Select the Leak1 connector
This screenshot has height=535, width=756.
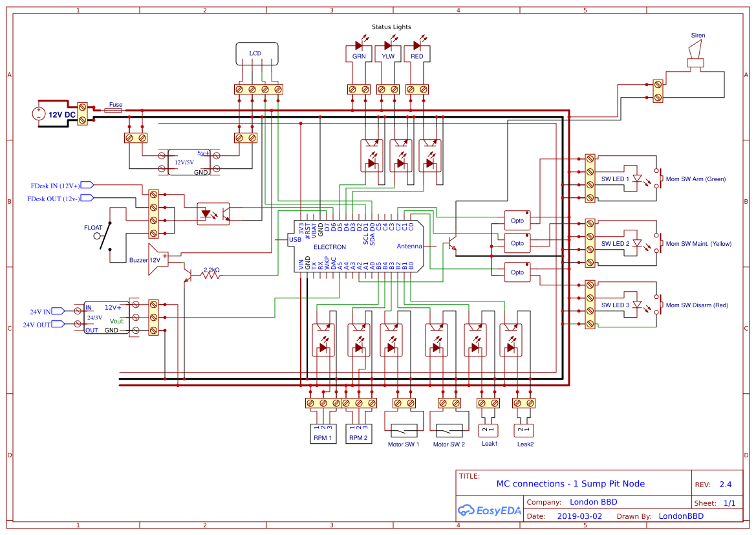[488, 430]
